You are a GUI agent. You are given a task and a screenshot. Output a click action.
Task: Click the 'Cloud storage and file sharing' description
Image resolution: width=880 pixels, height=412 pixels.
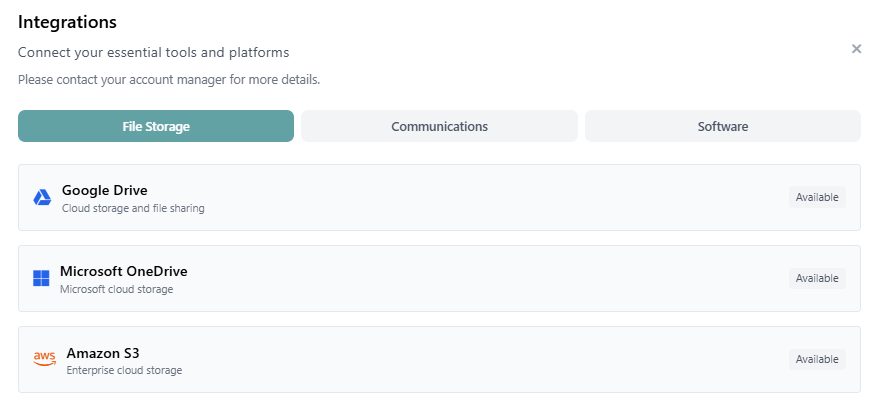click(133, 209)
